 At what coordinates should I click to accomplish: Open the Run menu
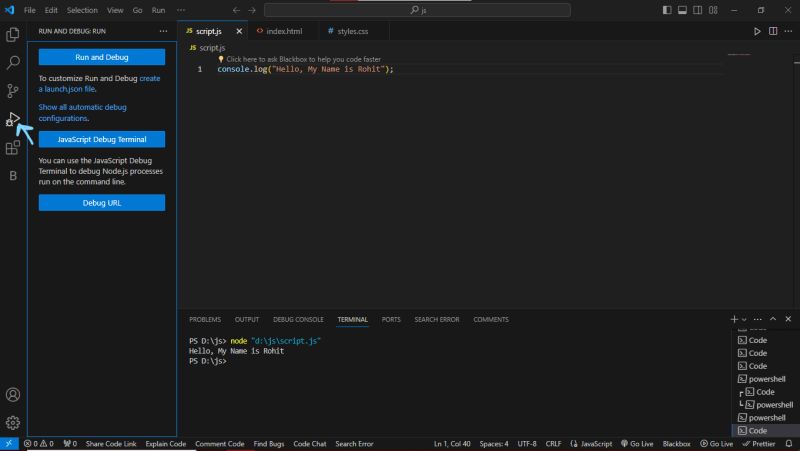click(x=158, y=10)
